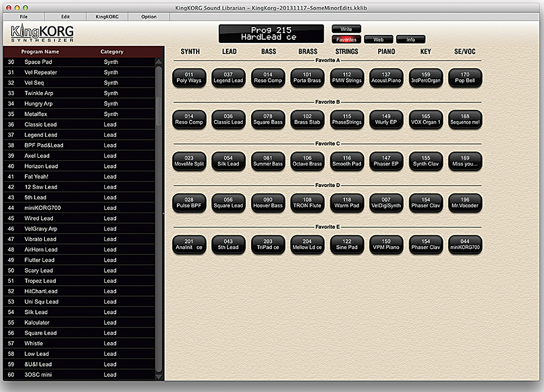Select favorite 169 Miss you...
The width and height of the screenshot is (544, 392).
465,161
